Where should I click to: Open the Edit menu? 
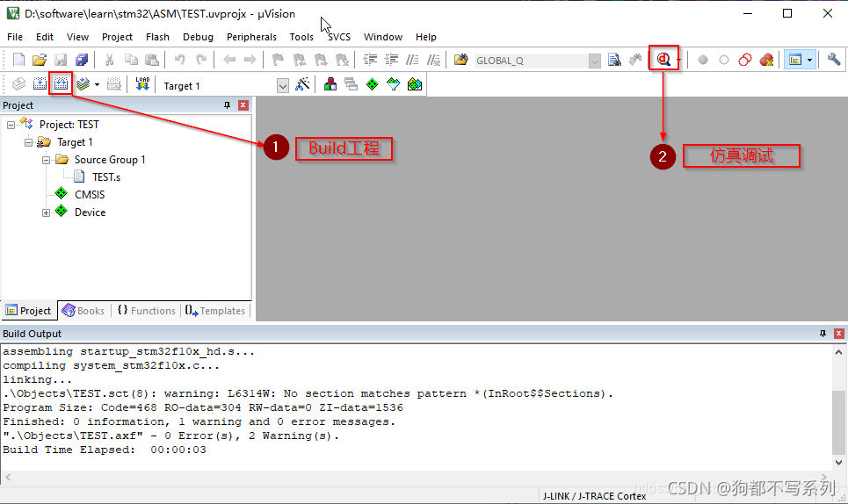(44, 37)
